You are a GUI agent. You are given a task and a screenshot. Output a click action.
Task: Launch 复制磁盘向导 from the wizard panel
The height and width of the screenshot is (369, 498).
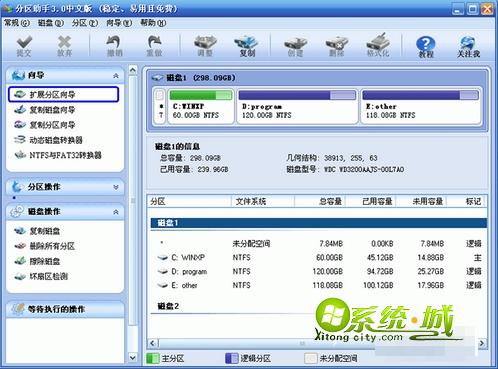pyautogui.click(x=45, y=110)
